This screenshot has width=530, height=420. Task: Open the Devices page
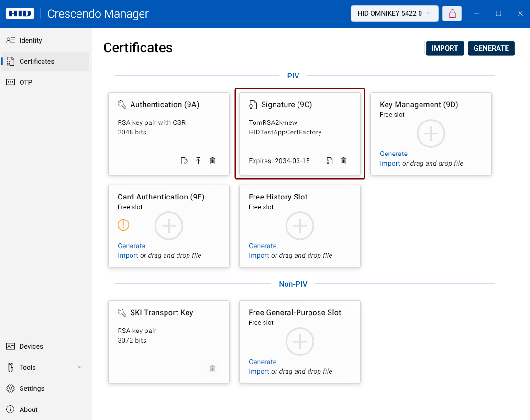pyautogui.click(x=45, y=346)
